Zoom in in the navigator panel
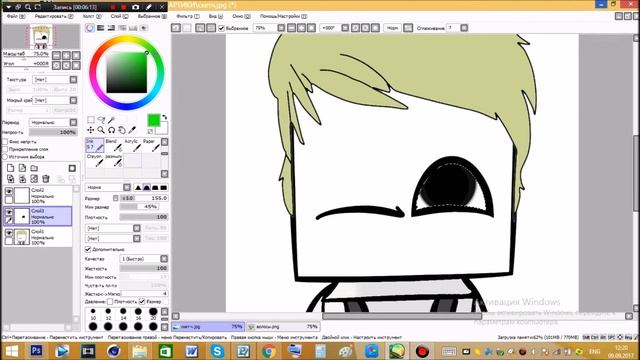 tap(66, 55)
